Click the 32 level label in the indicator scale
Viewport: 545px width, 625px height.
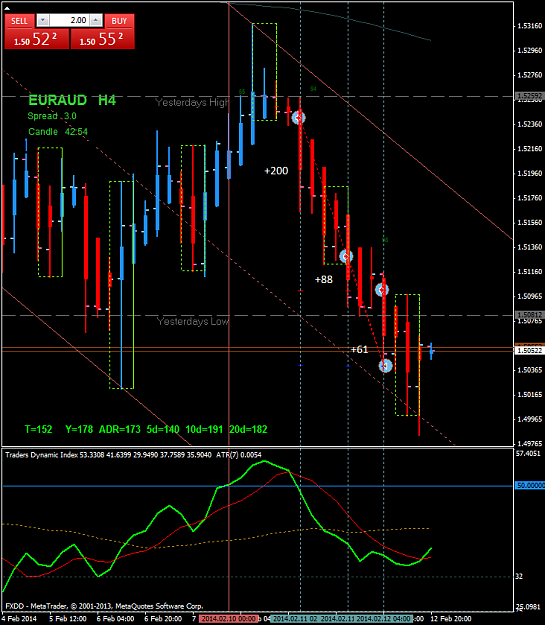519,576
